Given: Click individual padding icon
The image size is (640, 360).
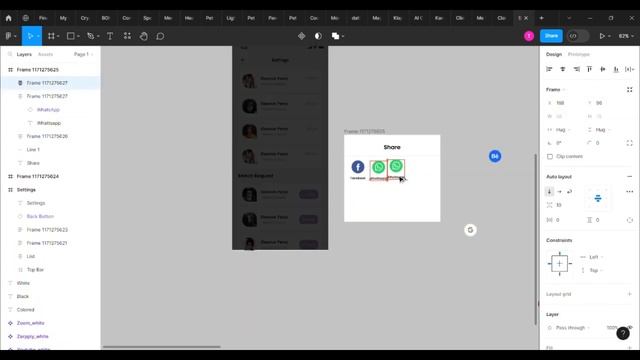Looking at the screenshot, I should (x=629, y=220).
